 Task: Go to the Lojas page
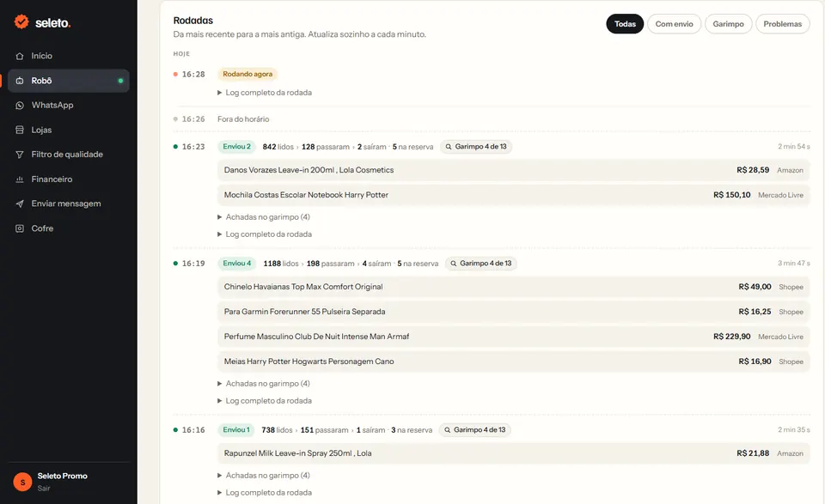pos(69,130)
